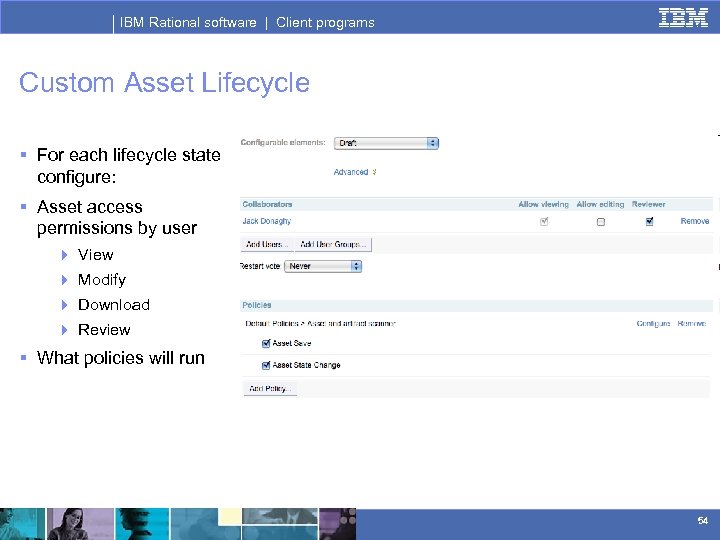Open Jack Donaghy user link
This screenshot has height=540, width=720.
pyautogui.click(x=267, y=221)
